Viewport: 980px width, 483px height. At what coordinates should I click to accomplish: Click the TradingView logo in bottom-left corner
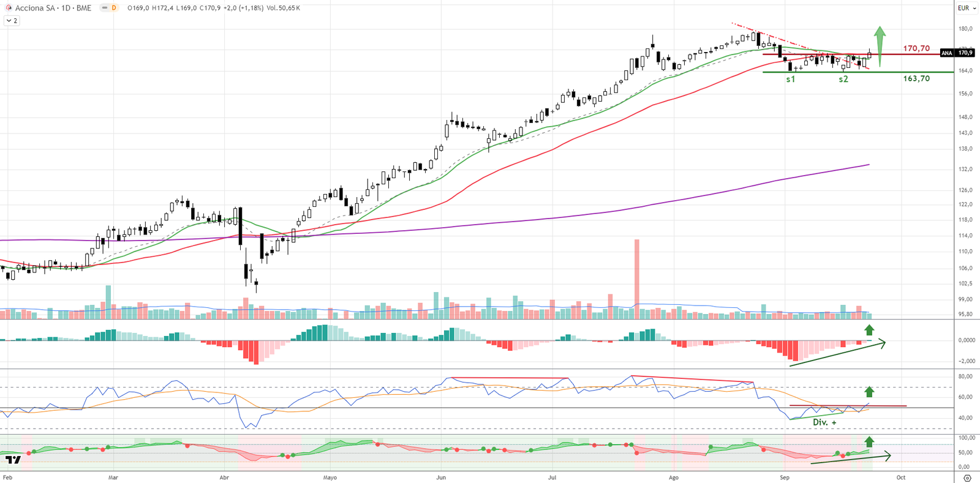tap(13, 460)
